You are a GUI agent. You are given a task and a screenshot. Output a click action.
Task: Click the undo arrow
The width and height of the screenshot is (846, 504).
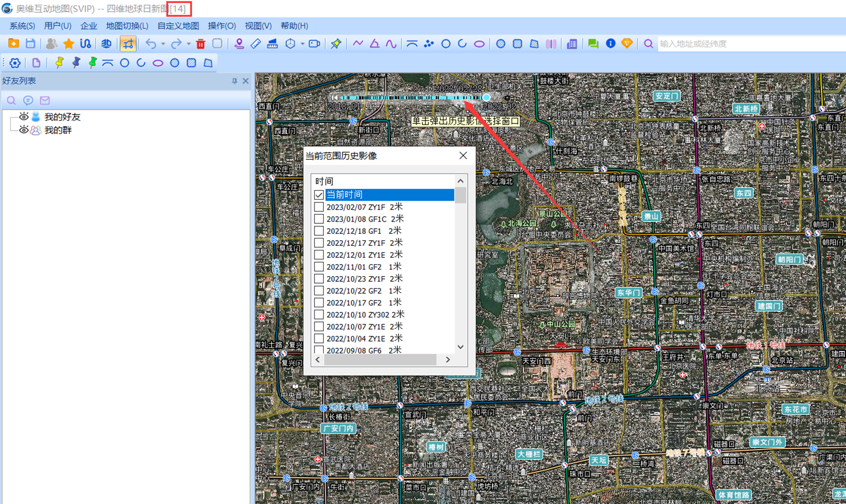pos(151,44)
